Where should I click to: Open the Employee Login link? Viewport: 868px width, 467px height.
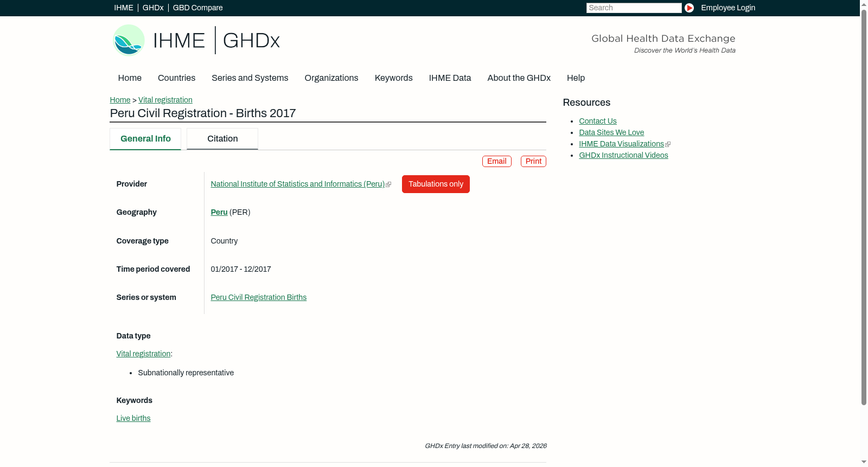(728, 8)
